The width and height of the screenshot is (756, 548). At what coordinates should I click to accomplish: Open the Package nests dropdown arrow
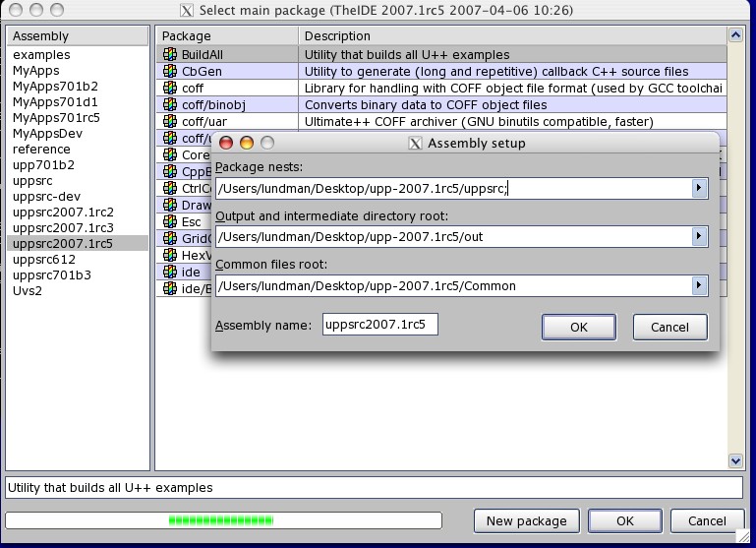point(699,188)
